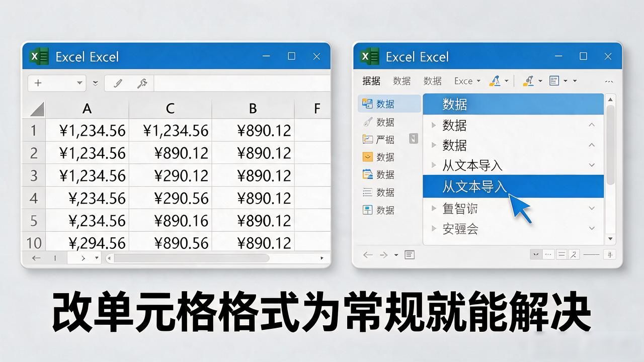
Task: Click the name box showing plus sign
Action: [57, 83]
